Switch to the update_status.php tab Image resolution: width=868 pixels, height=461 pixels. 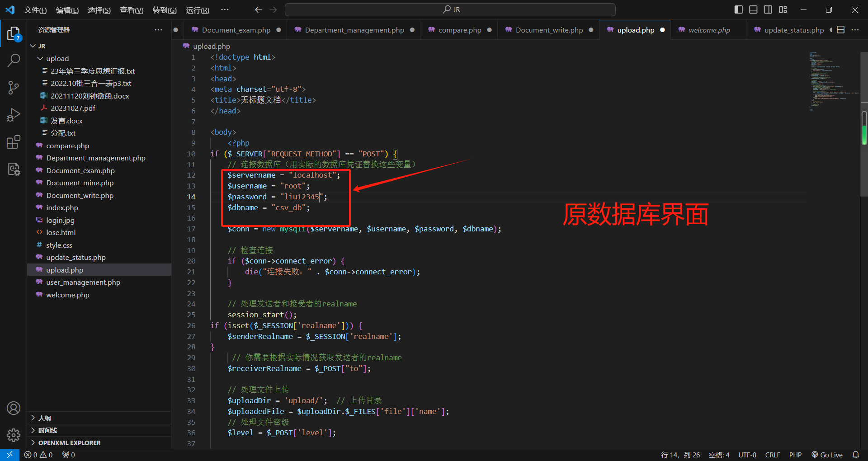794,30
